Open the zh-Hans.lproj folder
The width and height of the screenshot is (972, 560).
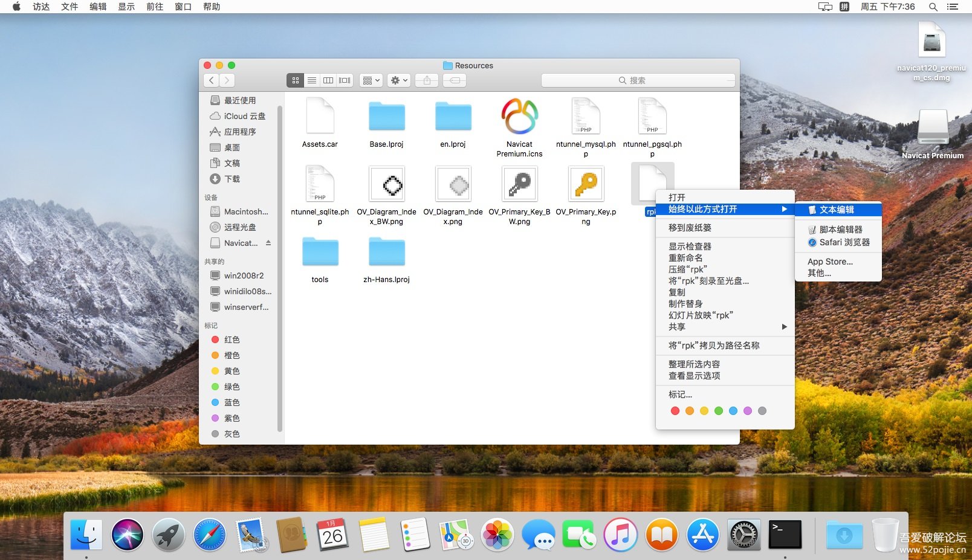(387, 251)
